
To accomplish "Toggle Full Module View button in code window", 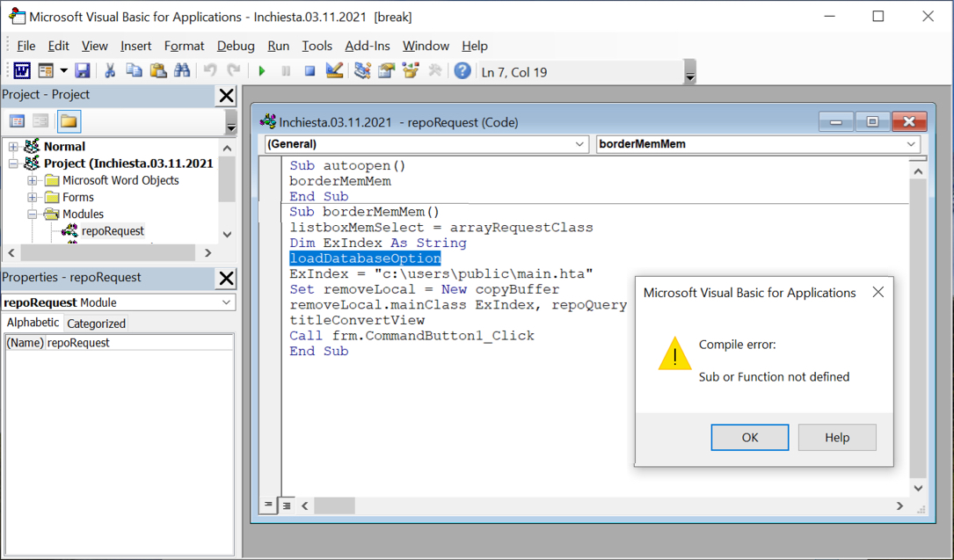I will tap(287, 505).
